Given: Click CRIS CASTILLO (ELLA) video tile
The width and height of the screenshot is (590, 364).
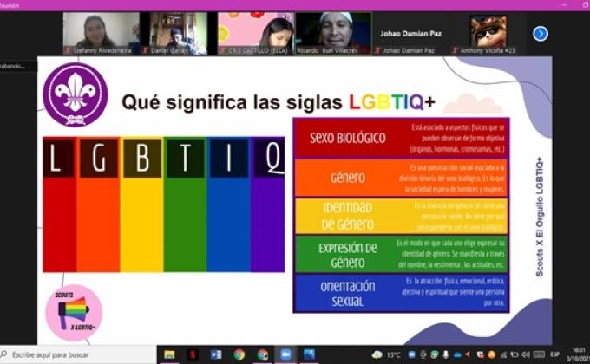Looking at the screenshot, I should tap(255, 33).
